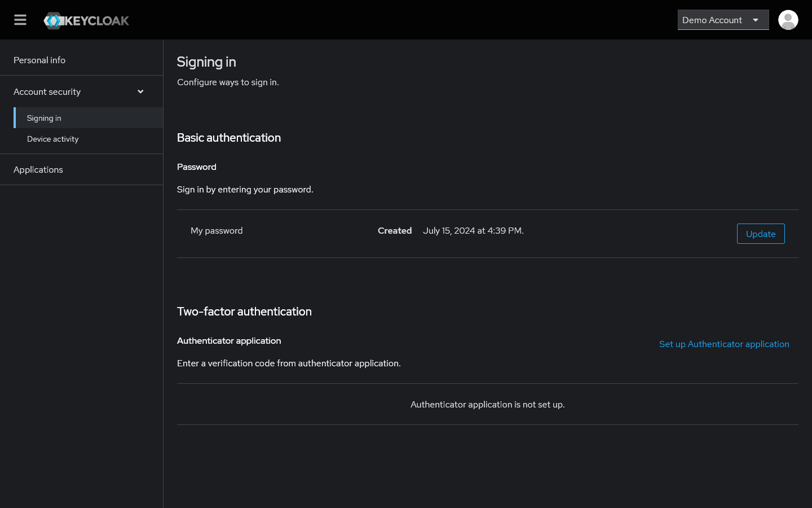Open the navigation hamburger menu
812x508 pixels.
pos(20,19)
